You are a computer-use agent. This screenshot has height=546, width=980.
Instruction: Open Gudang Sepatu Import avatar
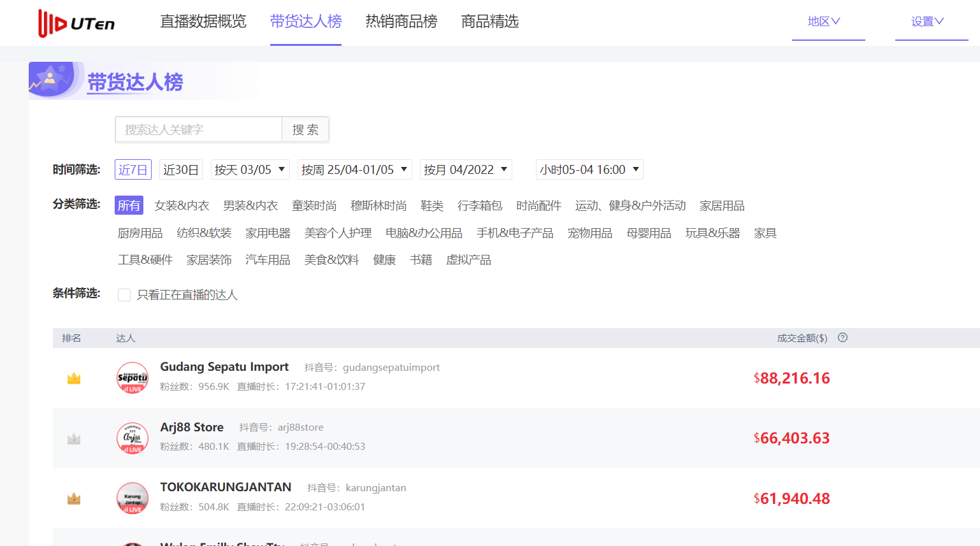pos(133,378)
